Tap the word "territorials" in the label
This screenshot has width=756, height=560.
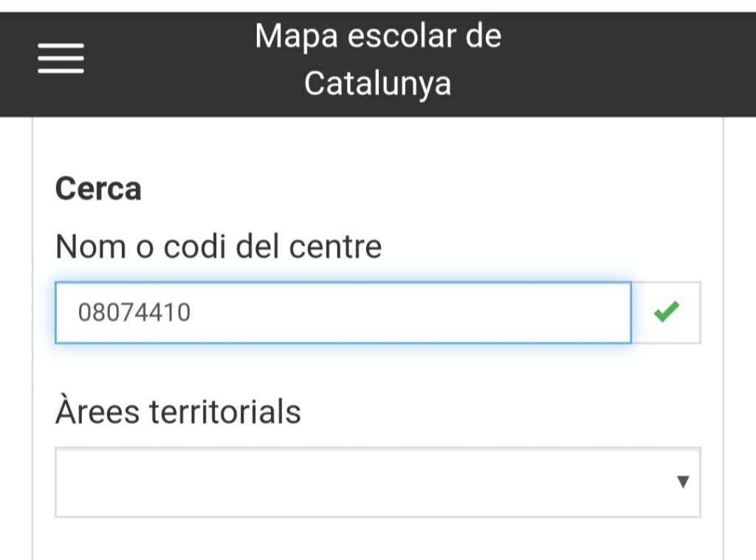tap(224, 411)
